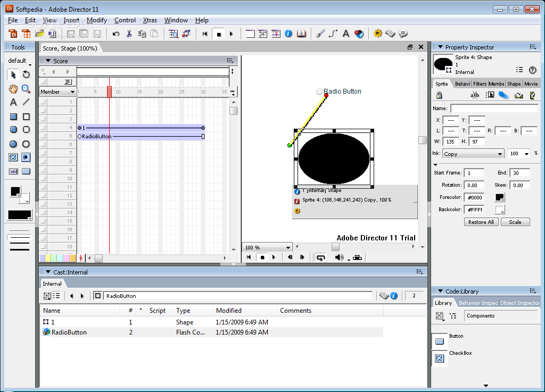Click the Find Cast Member icon
Viewport: 545px width, 392px height.
coord(173,34)
